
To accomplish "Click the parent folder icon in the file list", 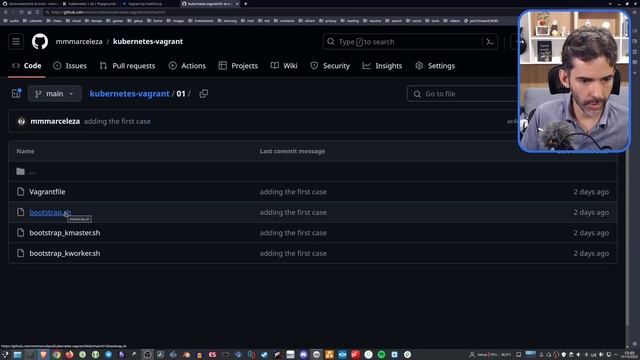I will 20,171.
